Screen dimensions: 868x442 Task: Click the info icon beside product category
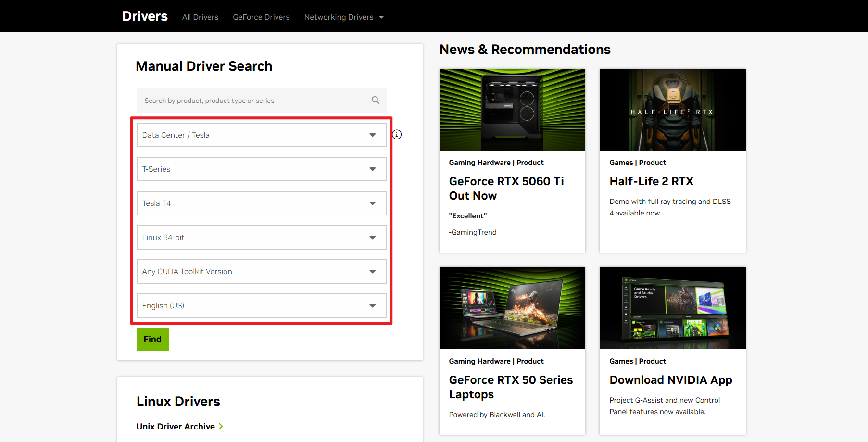pyautogui.click(x=397, y=135)
